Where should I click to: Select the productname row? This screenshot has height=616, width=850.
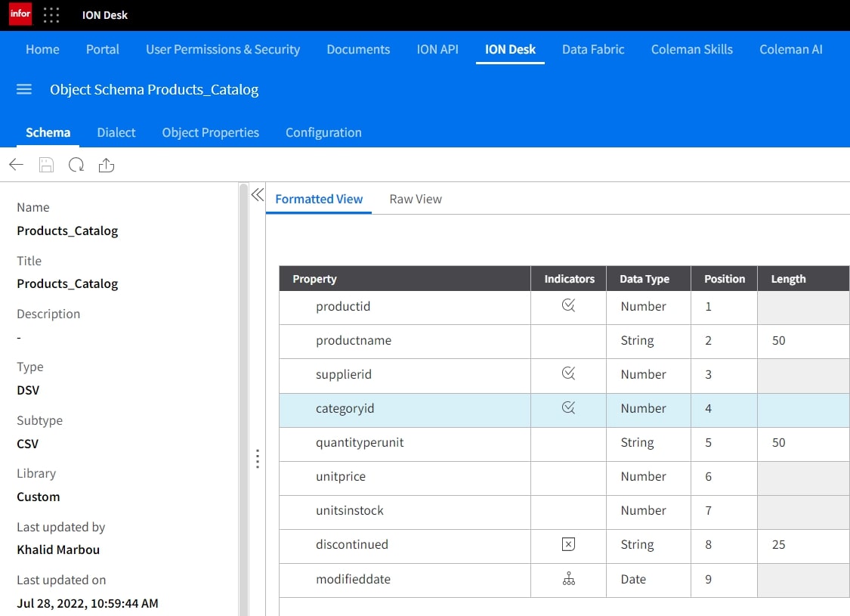(x=564, y=342)
